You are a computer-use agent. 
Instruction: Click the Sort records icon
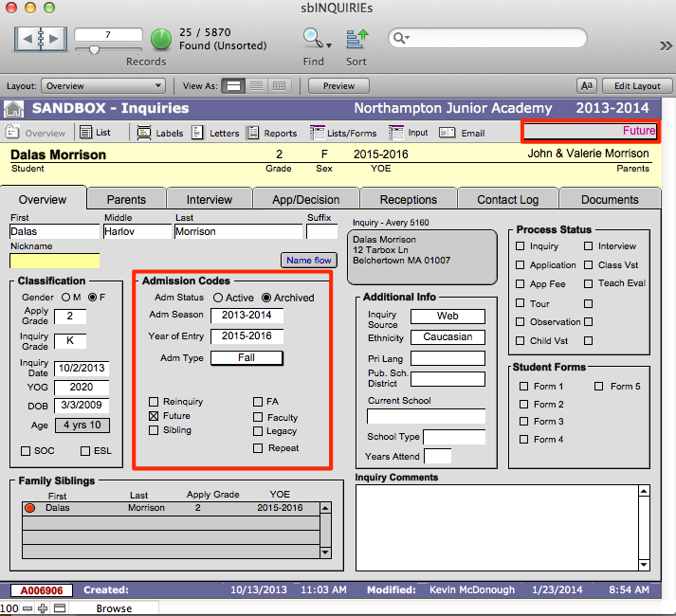click(356, 38)
